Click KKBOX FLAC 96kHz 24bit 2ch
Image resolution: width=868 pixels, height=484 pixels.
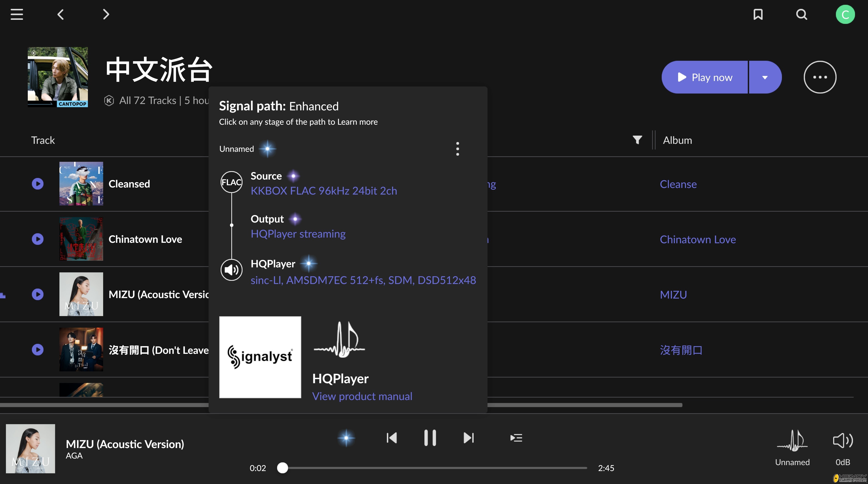click(x=324, y=191)
